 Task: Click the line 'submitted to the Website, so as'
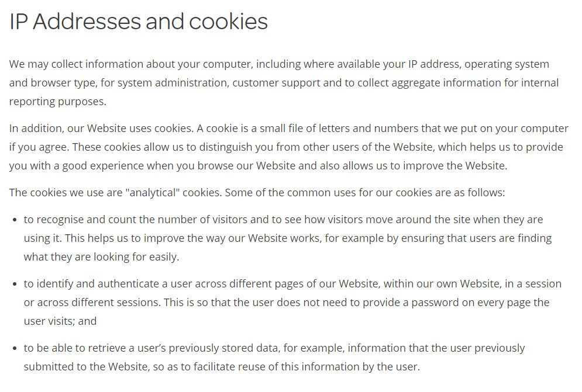tap(222, 366)
